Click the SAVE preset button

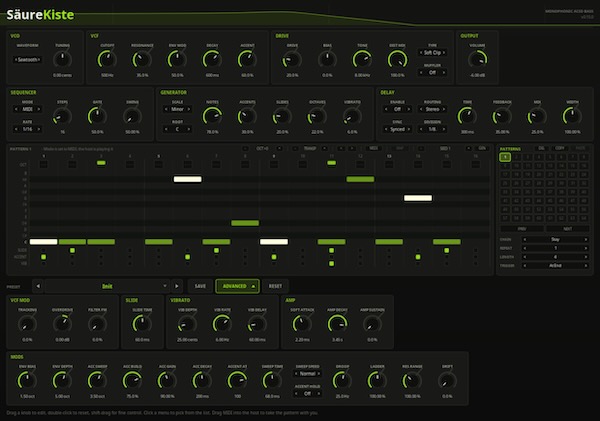[x=200, y=286]
